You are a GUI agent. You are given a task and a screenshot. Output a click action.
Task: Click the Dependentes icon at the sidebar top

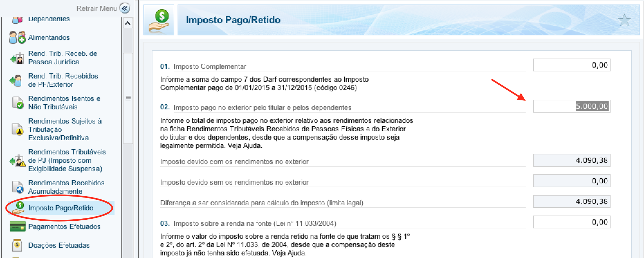[17, 20]
